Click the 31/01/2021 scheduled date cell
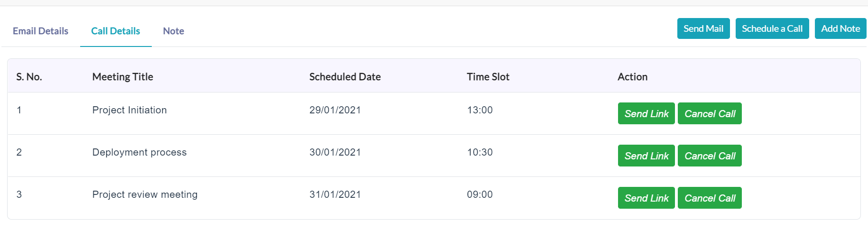The height and width of the screenshot is (231, 868). tap(335, 194)
